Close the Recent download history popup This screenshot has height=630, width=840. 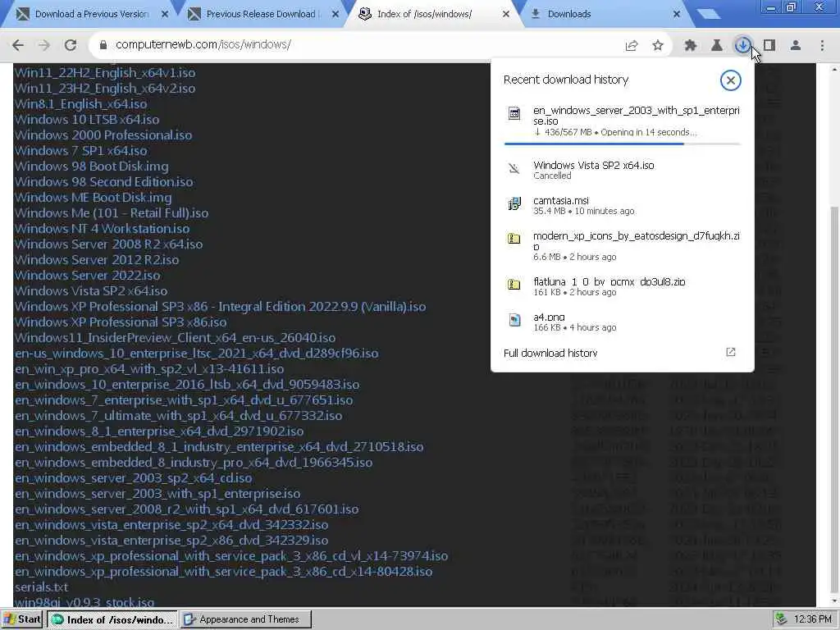coord(730,80)
